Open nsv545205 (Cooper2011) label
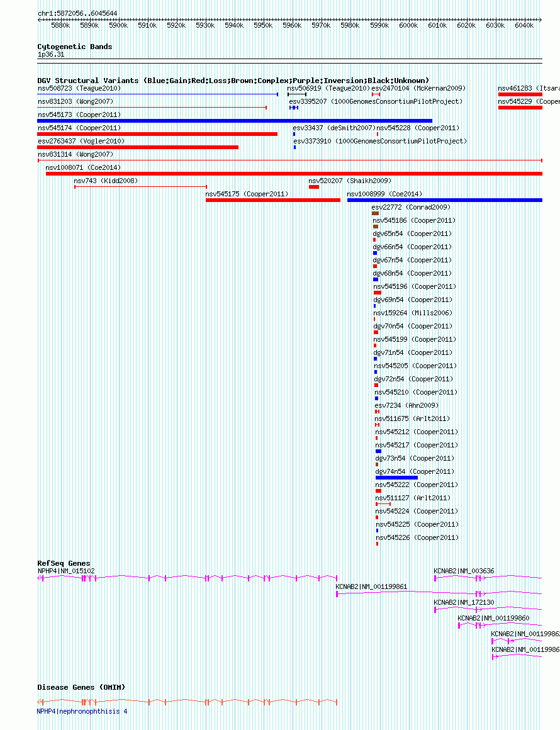The width and height of the screenshot is (560, 730). tap(415, 366)
